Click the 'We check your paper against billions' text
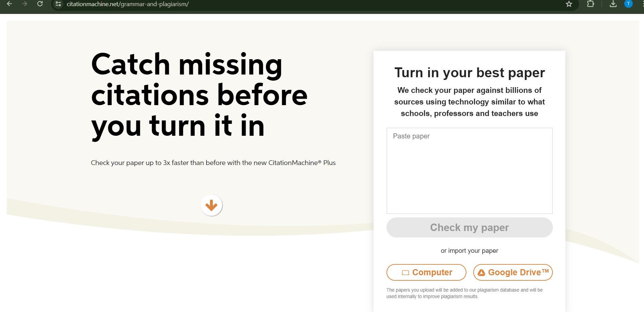644x312 pixels. pos(469,102)
